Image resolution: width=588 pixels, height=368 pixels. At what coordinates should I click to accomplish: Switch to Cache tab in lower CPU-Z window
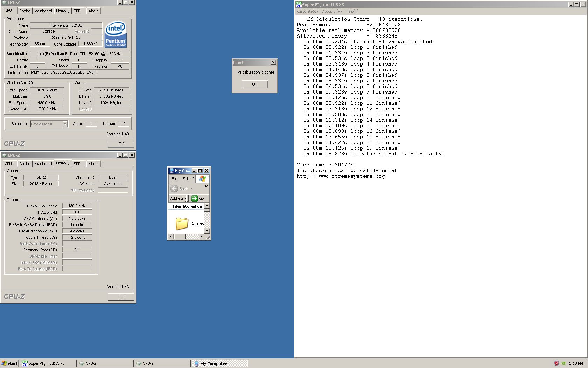point(24,164)
